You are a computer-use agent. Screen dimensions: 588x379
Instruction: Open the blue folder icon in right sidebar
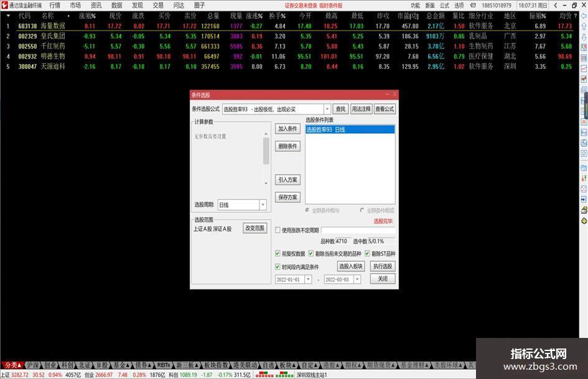pos(584,167)
